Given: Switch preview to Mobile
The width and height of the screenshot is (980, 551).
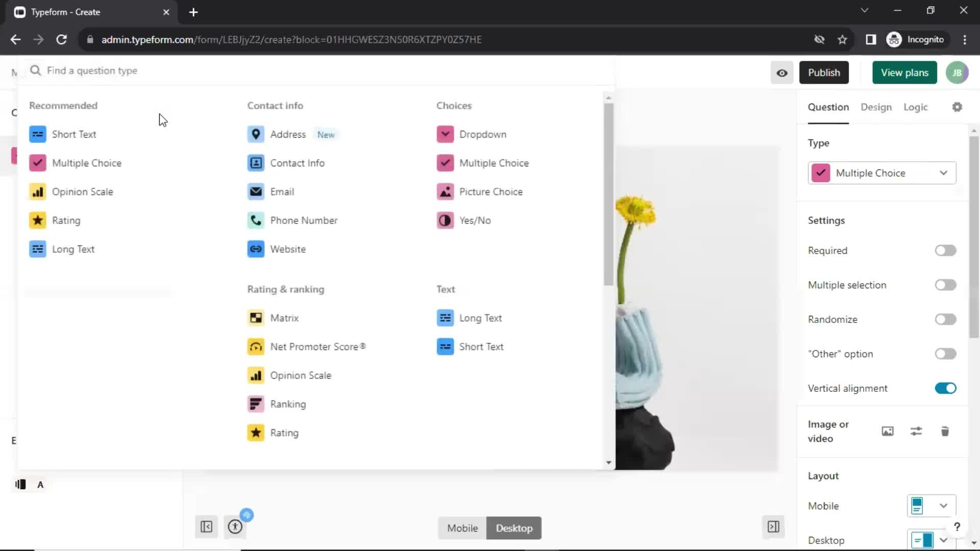Looking at the screenshot, I should point(462,528).
